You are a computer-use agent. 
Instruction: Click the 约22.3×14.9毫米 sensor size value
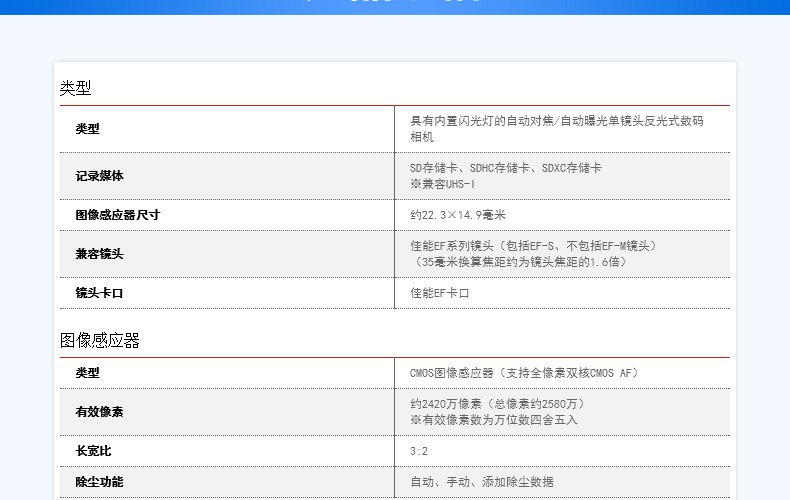[457, 215]
